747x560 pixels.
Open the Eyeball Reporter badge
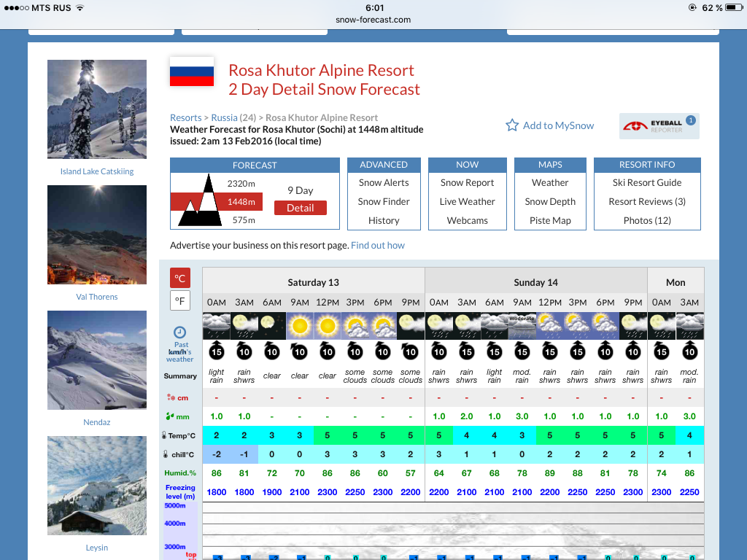(x=659, y=126)
